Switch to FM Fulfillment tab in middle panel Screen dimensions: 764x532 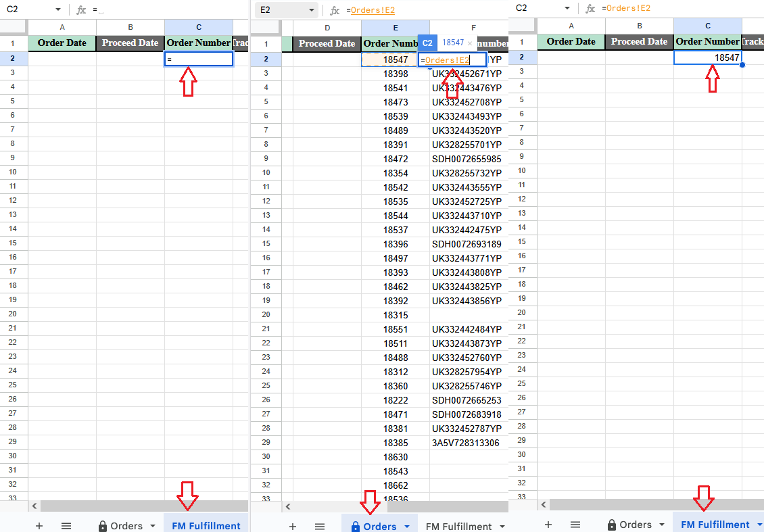coord(458,527)
